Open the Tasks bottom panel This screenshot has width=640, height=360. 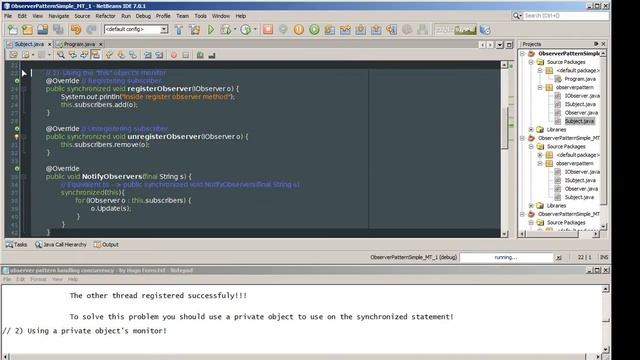[16, 244]
